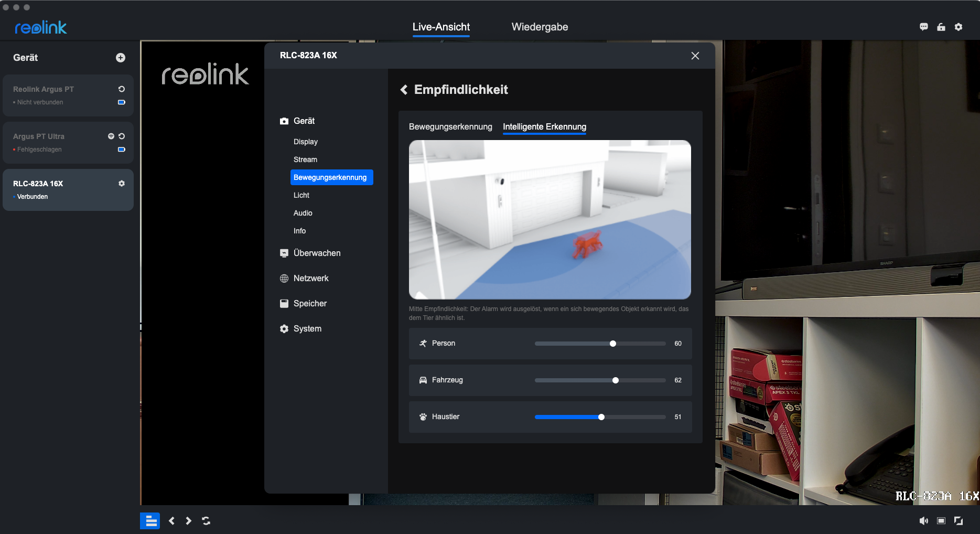Screen dimensions: 980x534
Task: Close the RLC-823A 16X settings dialog
Action: [x=695, y=56]
